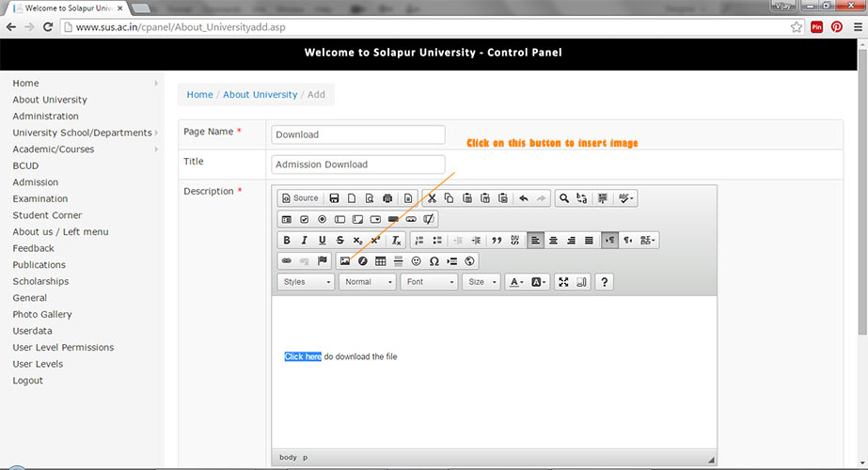Screen dimensions: 868x470
Task: Set text direction right to left
Action: (x=627, y=241)
